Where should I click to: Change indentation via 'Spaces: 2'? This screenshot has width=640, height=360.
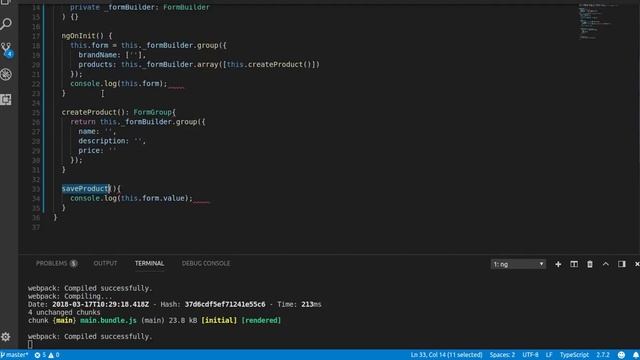point(502,355)
